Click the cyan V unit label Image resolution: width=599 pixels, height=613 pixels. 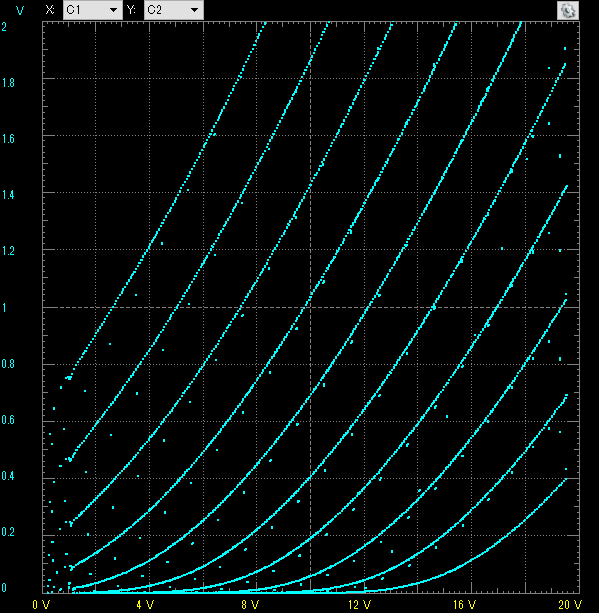[20, 10]
